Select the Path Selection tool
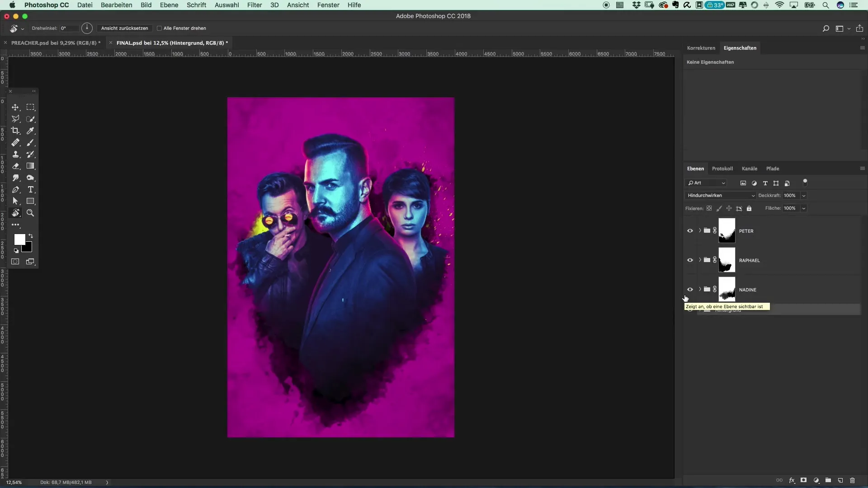Image resolution: width=868 pixels, height=488 pixels. 15,201
